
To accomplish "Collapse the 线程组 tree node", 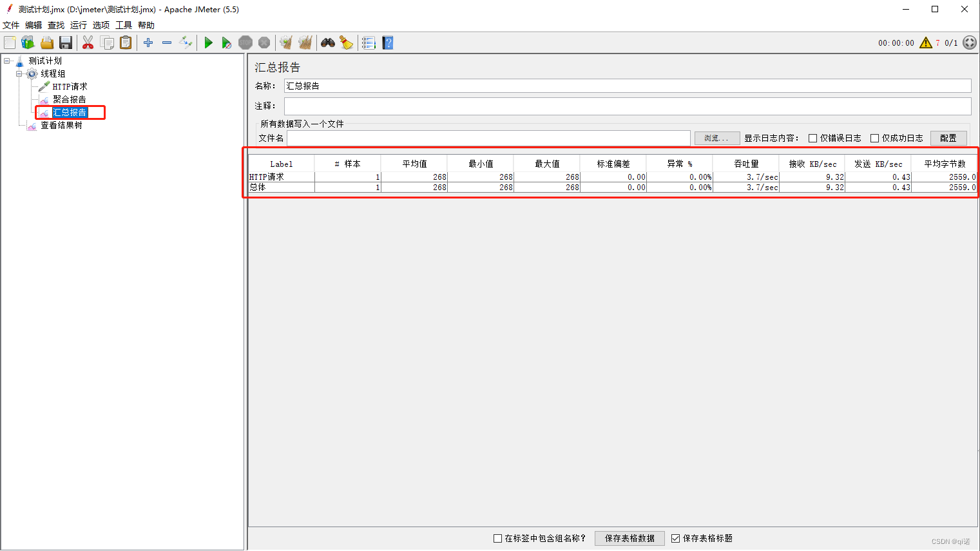I will (x=19, y=73).
